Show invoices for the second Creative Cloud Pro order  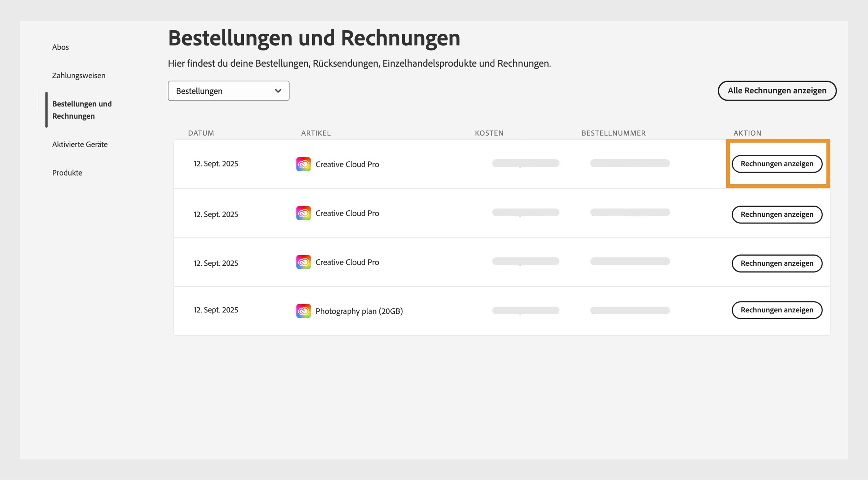click(777, 214)
